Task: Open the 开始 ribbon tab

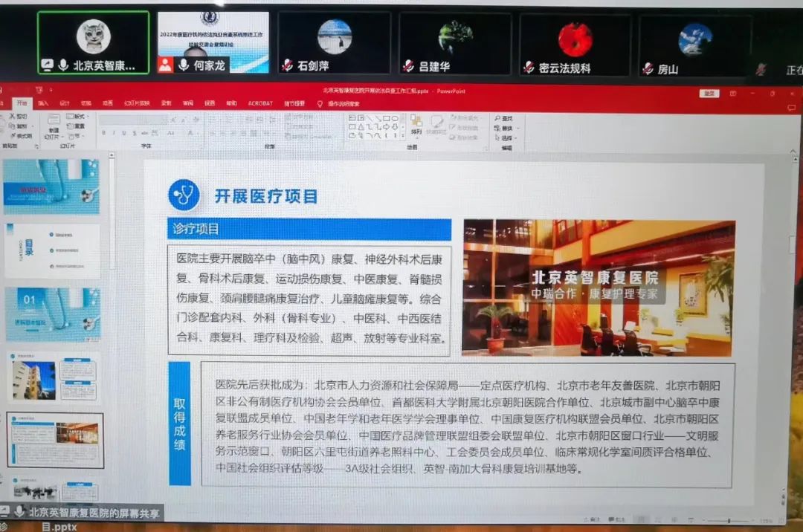Action: pos(22,103)
